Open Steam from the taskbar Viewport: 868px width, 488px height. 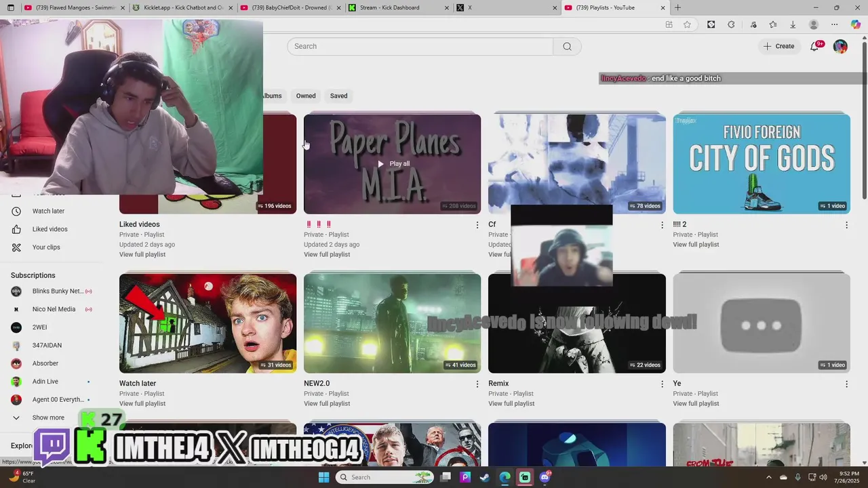click(x=484, y=477)
